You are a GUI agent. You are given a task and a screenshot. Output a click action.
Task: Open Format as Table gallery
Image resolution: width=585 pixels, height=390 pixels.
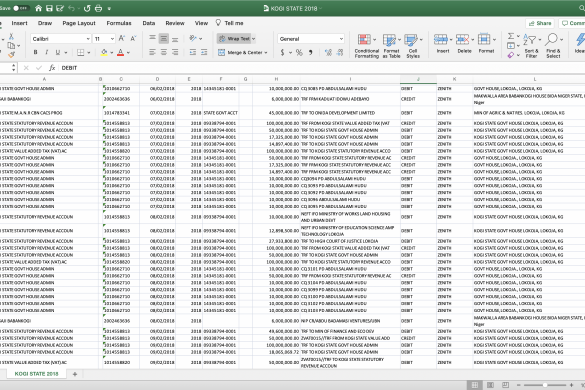[x=391, y=46]
